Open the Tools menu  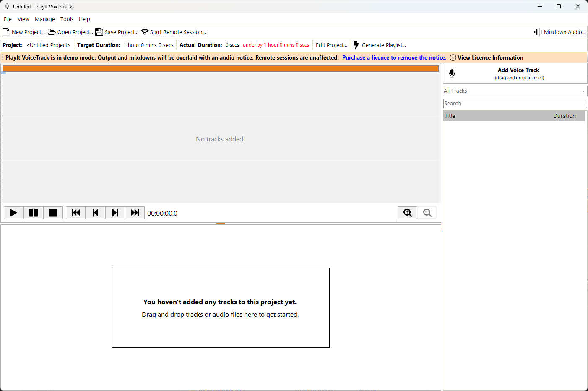(x=67, y=19)
